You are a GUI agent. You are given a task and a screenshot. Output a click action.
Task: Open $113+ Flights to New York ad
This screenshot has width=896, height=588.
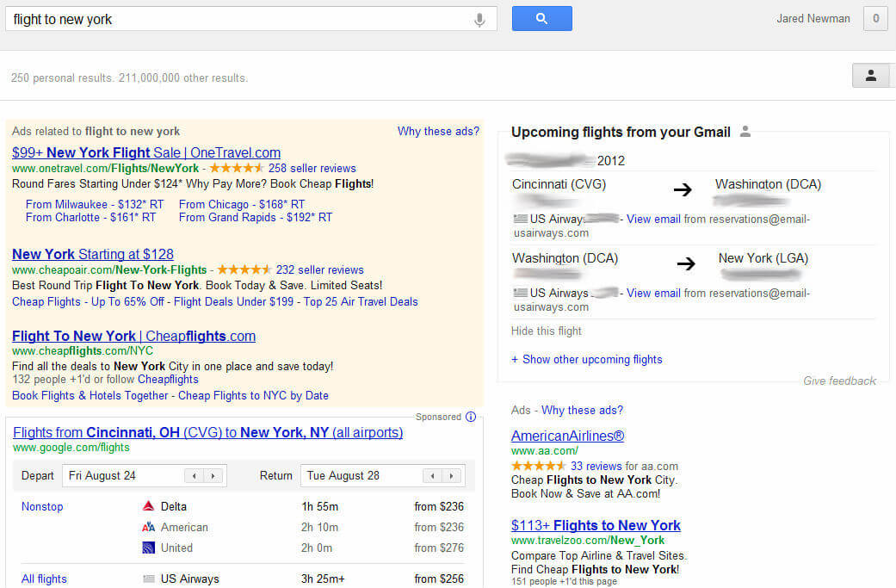coord(596,525)
